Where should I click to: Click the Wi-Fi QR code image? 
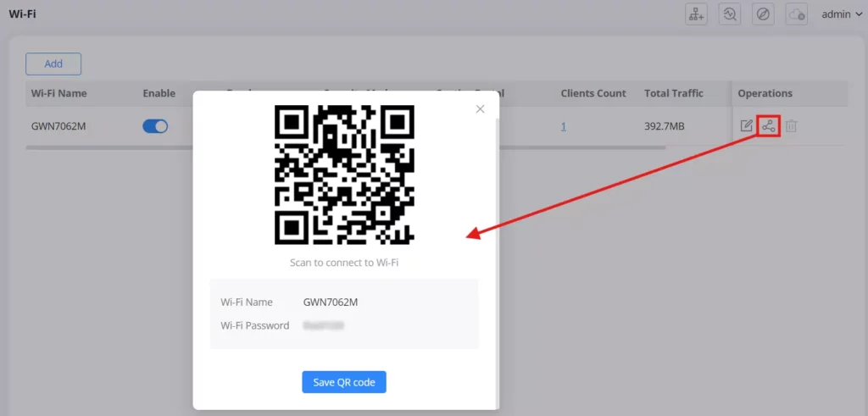(344, 175)
